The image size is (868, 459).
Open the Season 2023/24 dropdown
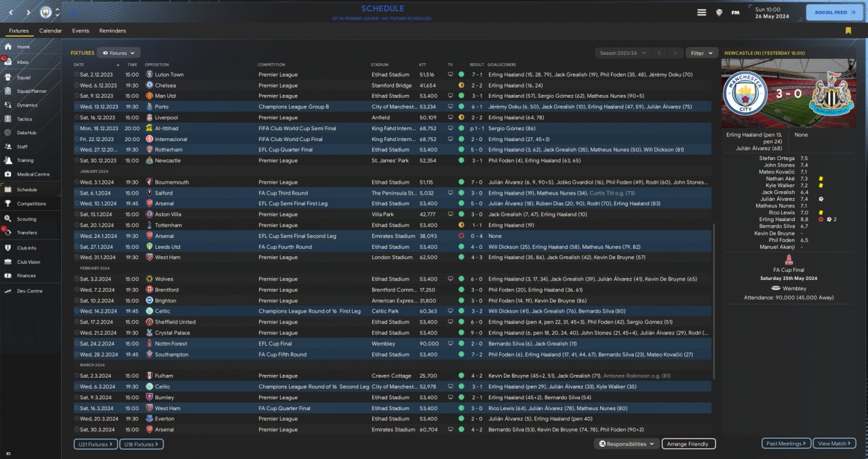pyautogui.click(x=623, y=53)
